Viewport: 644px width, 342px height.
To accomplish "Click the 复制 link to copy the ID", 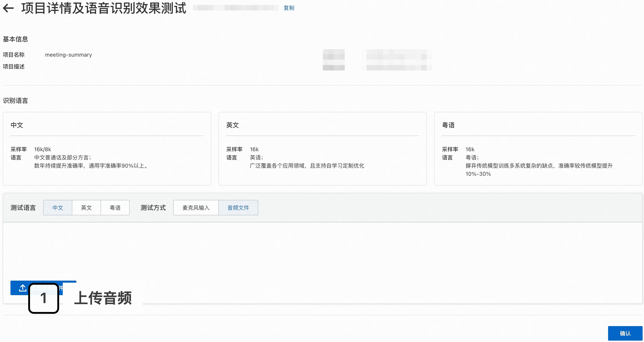I will [x=289, y=8].
